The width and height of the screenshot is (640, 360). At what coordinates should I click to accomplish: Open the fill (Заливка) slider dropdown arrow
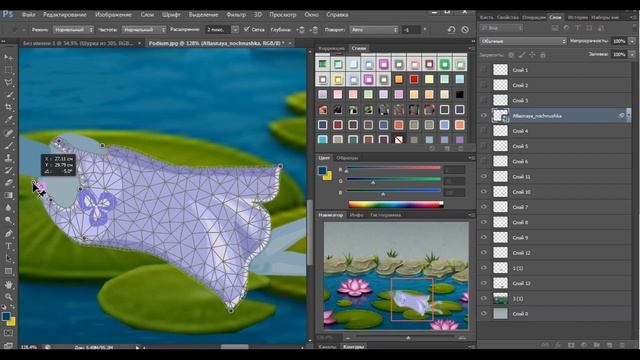click(632, 54)
